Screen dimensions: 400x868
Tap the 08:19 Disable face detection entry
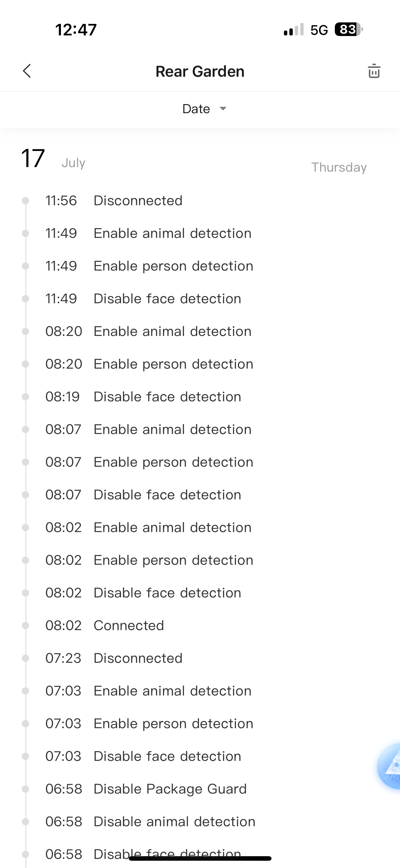tap(167, 397)
